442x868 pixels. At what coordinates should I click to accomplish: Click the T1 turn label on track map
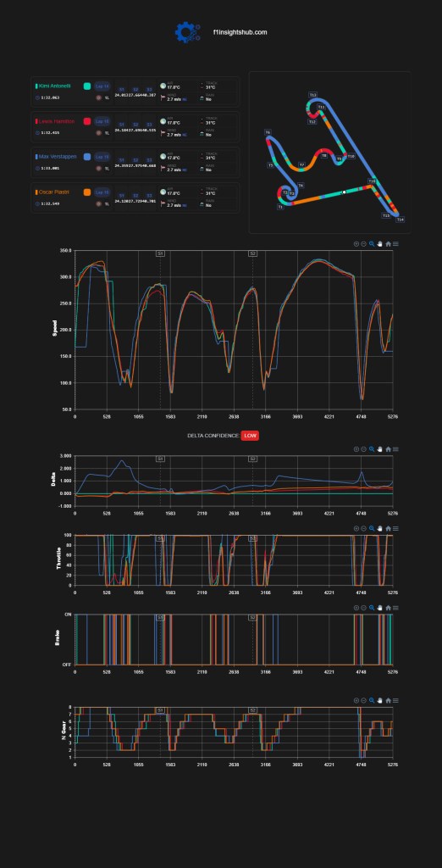coord(280,207)
